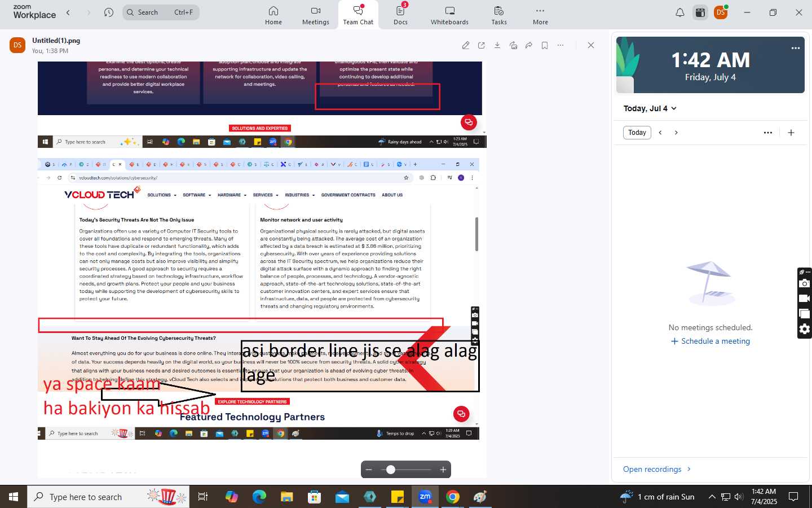Open the Windows Start menu
This screenshot has height=508, width=812.
(14, 497)
